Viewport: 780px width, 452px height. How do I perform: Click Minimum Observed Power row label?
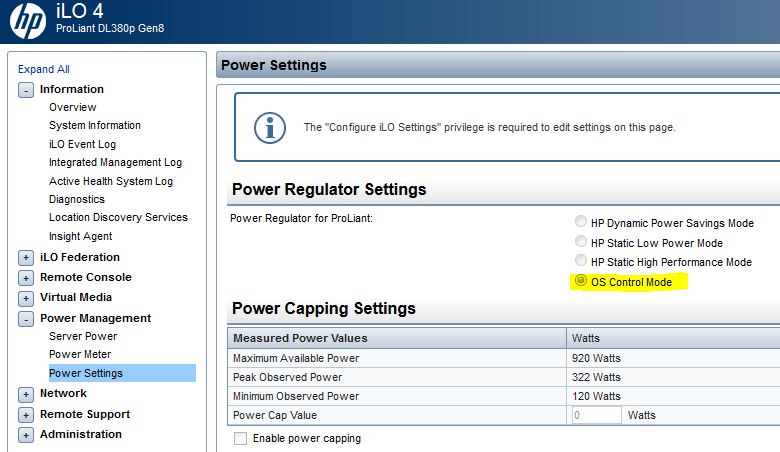tap(295, 396)
